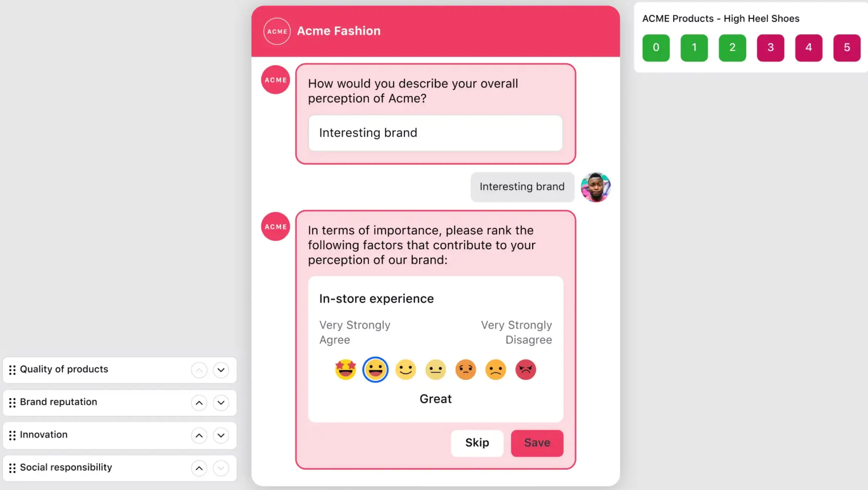Grab drag handle for Quality of products
The height and width of the screenshot is (490, 868).
pyautogui.click(x=12, y=370)
